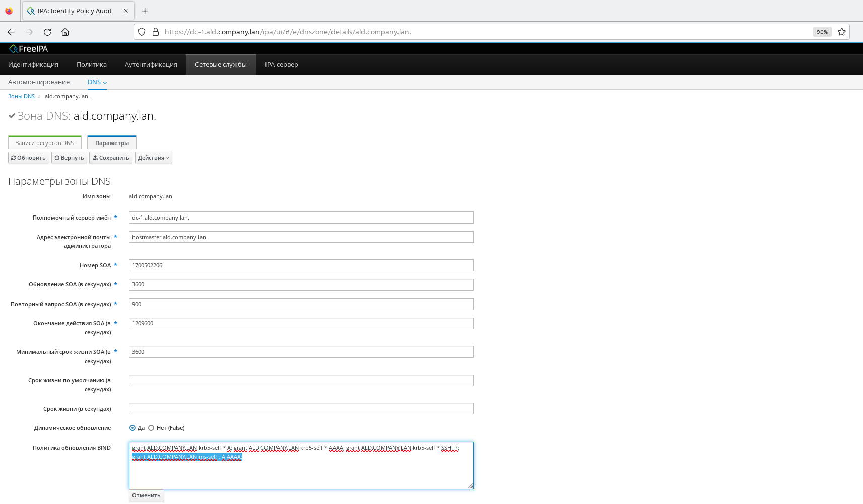Save changes with the Сохранить button
Screen dimensions: 863x504
click(111, 158)
